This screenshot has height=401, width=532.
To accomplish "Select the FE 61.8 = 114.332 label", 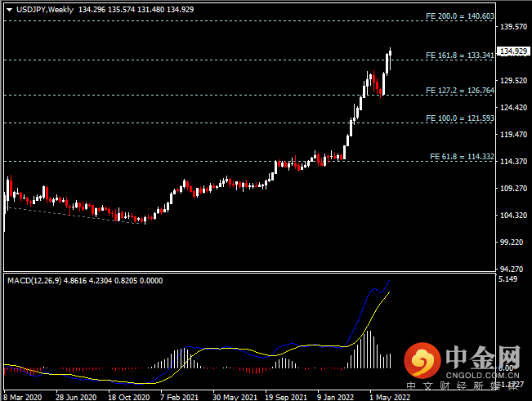I will pos(462,157).
